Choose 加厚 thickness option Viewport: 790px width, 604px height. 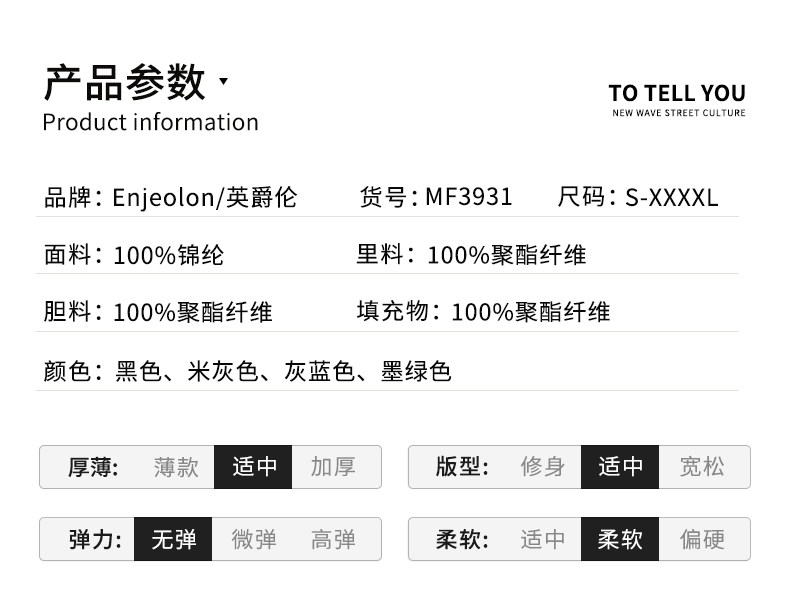coord(332,467)
